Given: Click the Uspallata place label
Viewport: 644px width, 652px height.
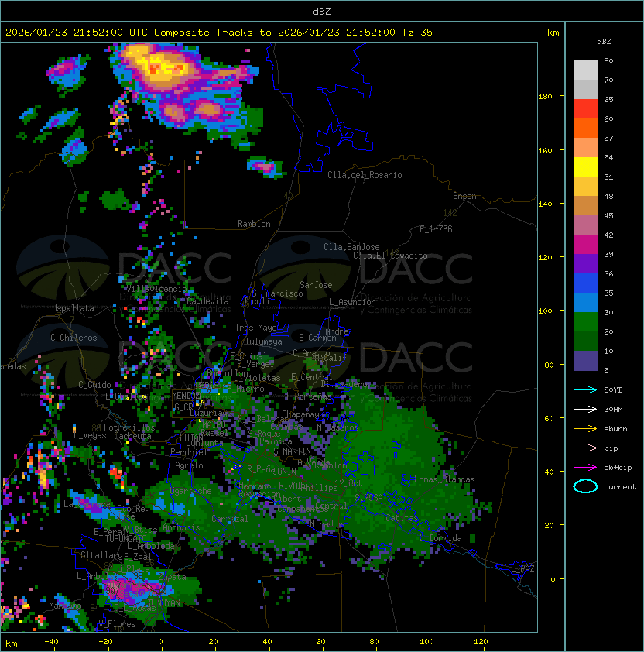Looking at the screenshot, I should [73, 308].
